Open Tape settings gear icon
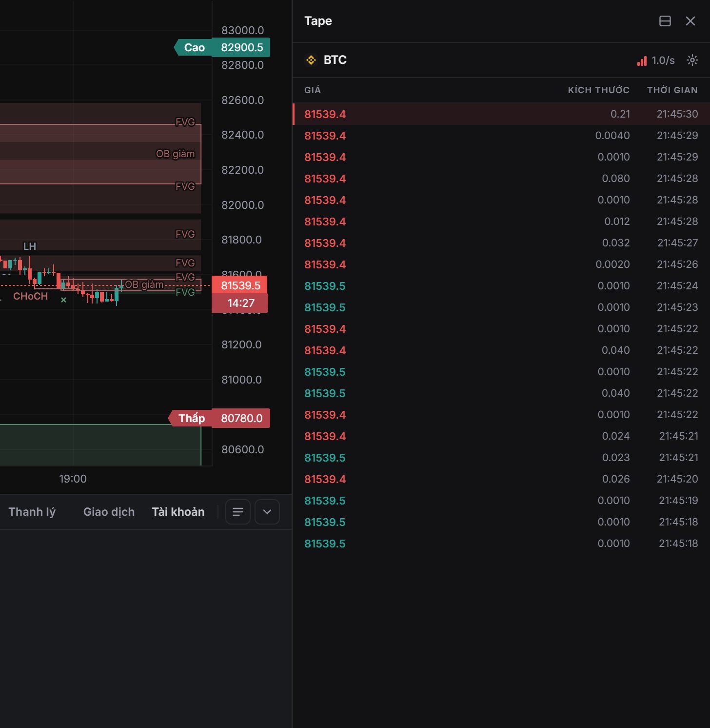The width and height of the screenshot is (710, 728). pyautogui.click(x=692, y=60)
